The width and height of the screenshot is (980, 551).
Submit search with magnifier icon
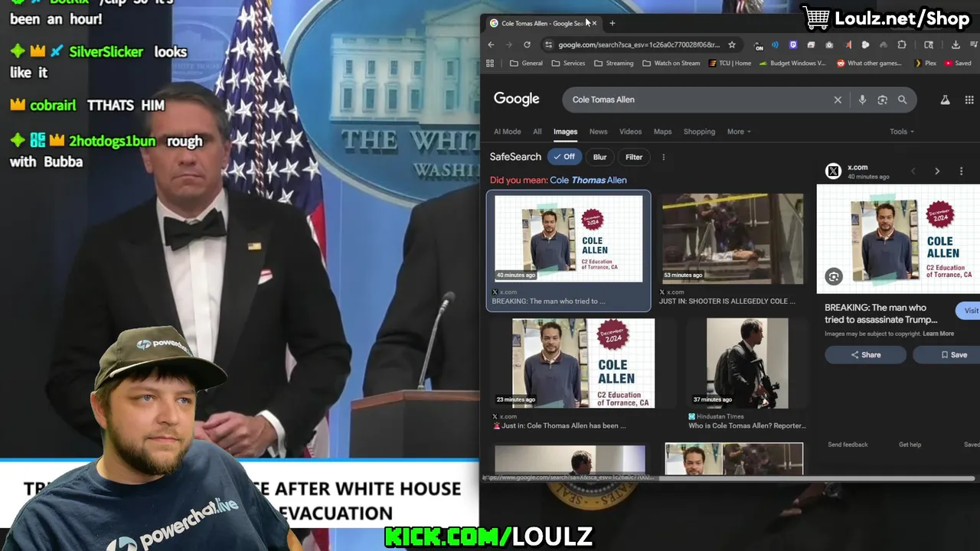pos(903,99)
